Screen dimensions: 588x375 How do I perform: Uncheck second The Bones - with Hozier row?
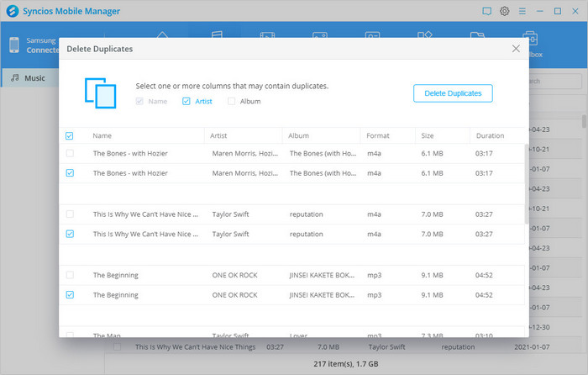pyautogui.click(x=70, y=173)
